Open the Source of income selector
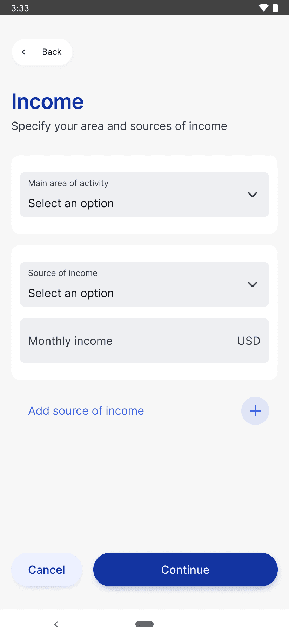Screen dimensions: 289x644 tap(144, 284)
